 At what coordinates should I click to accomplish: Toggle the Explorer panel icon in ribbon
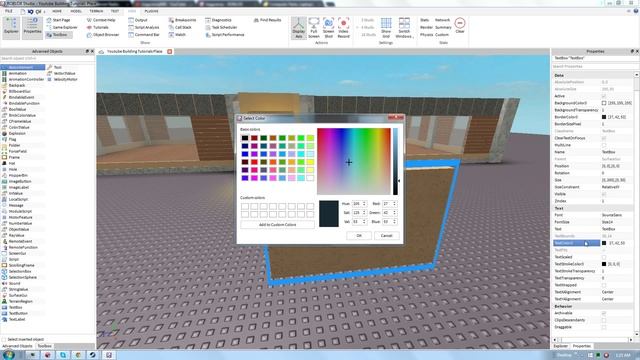point(11,27)
